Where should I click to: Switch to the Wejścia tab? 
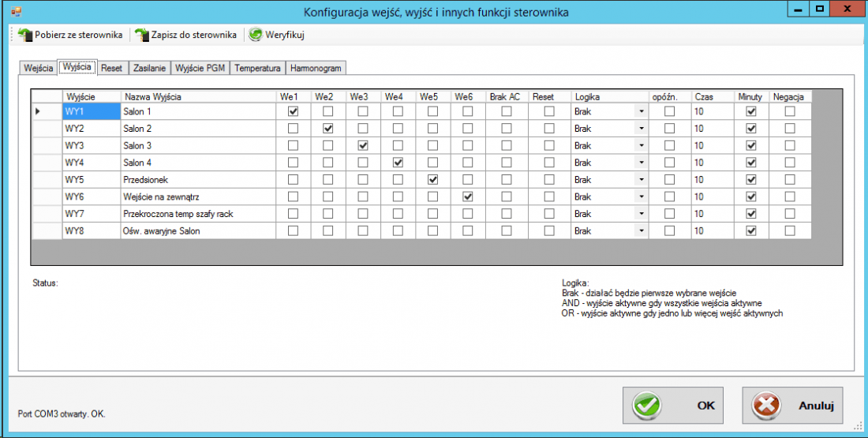tap(38, 68)
